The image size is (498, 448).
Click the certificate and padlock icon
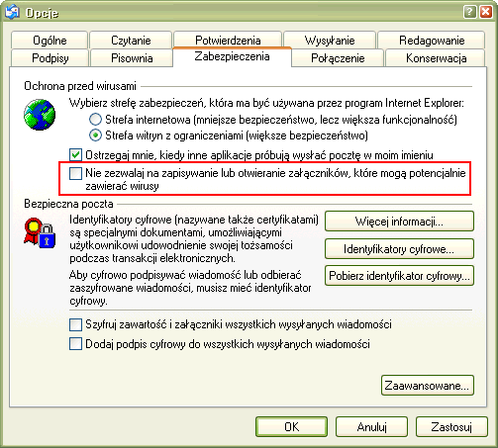40,233
